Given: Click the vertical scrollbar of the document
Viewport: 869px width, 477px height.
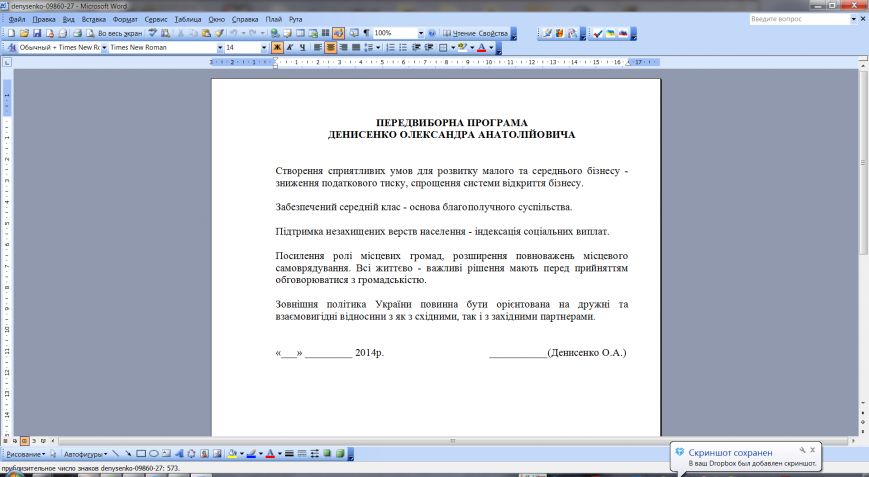Looking at the screenshot, I should (863, 233).
